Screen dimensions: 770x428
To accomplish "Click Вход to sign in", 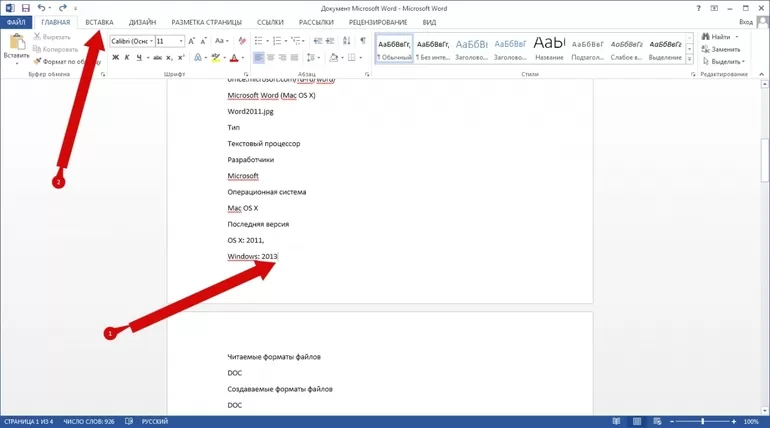I will pyautogui.click(x=745, y=22).
